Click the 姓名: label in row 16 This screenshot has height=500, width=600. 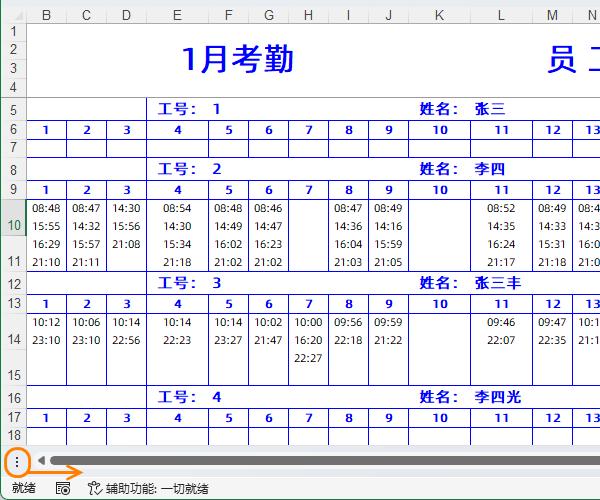click(x=439, y=397)
